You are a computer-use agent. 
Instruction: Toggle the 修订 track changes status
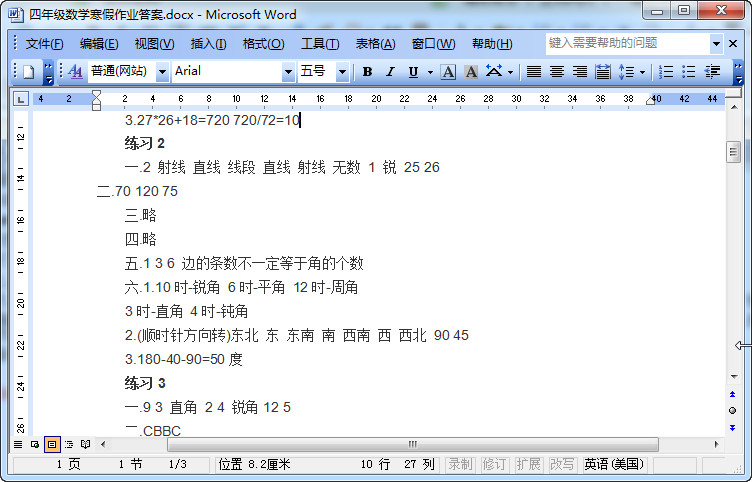[x=494, y=464]
